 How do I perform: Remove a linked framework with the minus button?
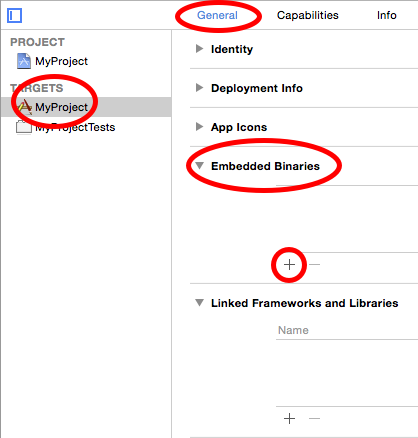[x=314, y=418]
